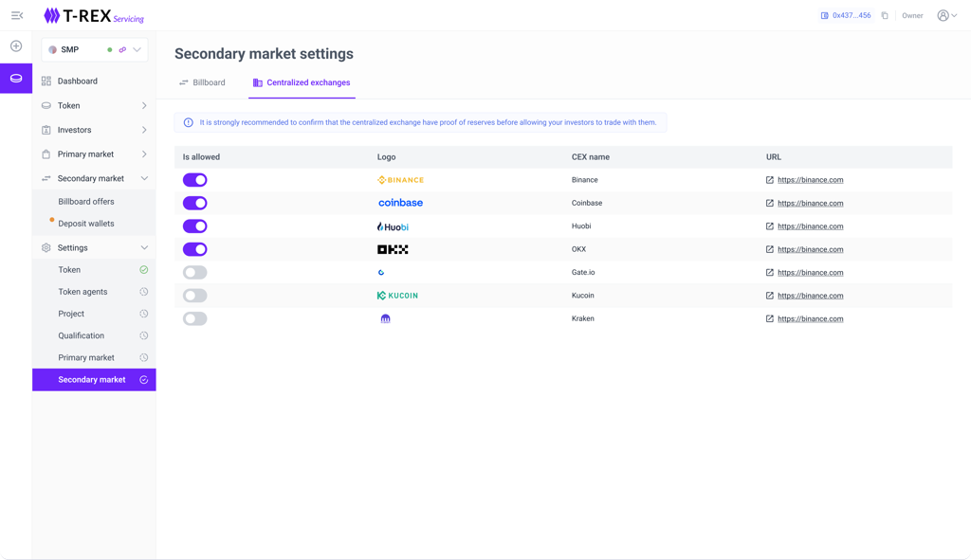Click the info icon in recommendation banner
This screenshot has width=971, height=560.
pos(188,122)
